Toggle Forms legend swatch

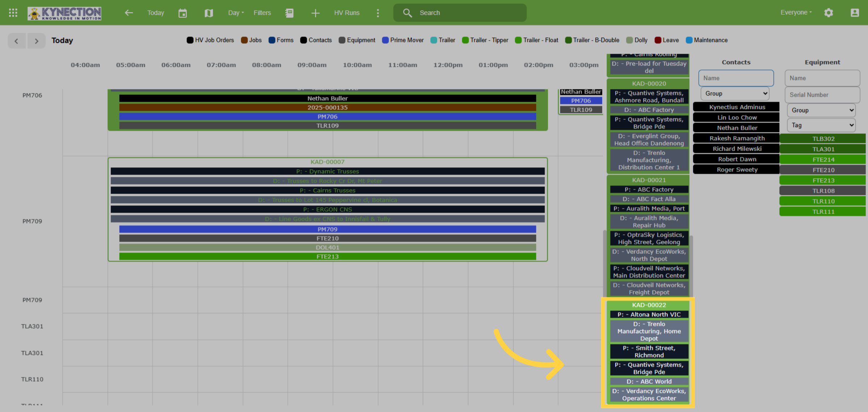point(272,40)
